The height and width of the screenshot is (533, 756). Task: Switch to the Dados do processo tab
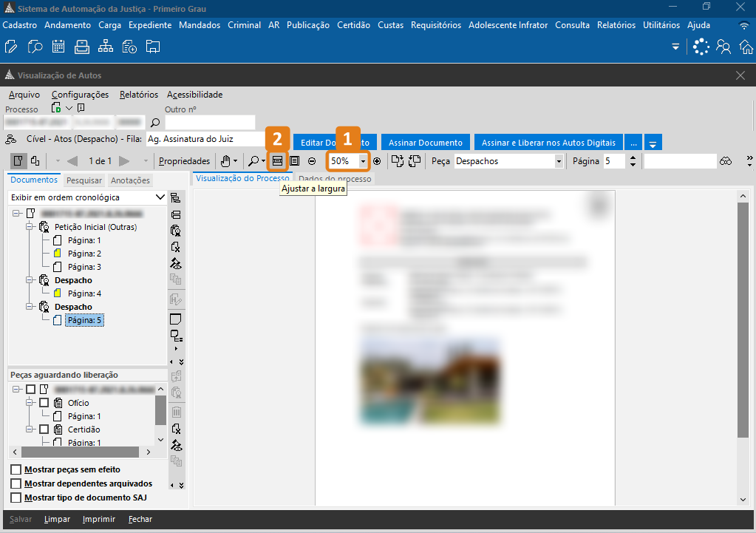coord(335,178)
